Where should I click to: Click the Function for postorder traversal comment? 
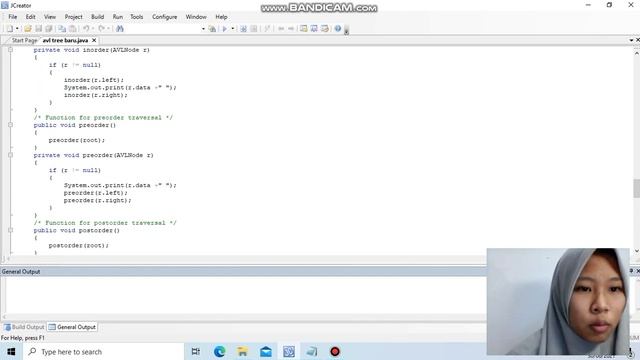(x=105, y=223)
